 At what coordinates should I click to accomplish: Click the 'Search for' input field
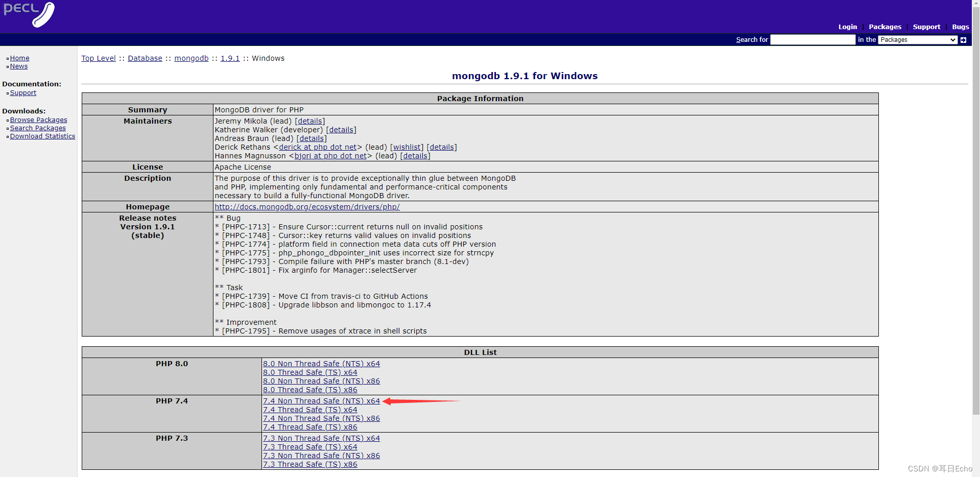tap(812, 39)
